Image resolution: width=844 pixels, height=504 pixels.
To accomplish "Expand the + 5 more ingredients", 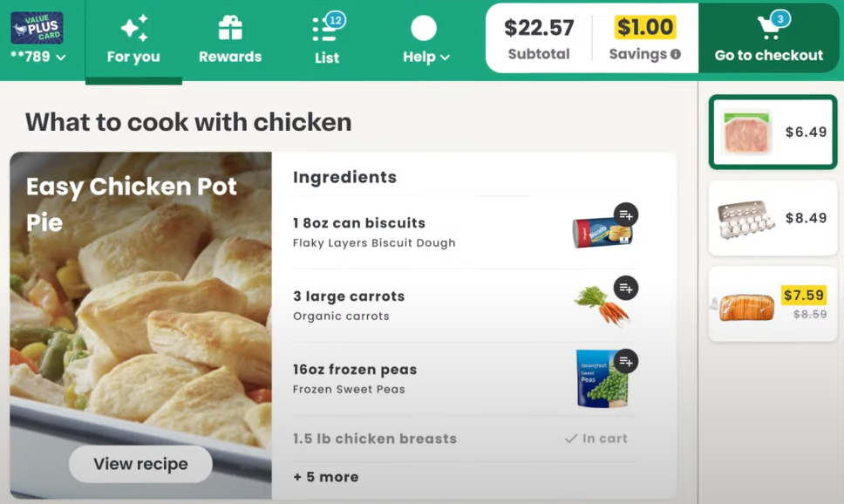I will pyautogui.click(x=325, y=477).
